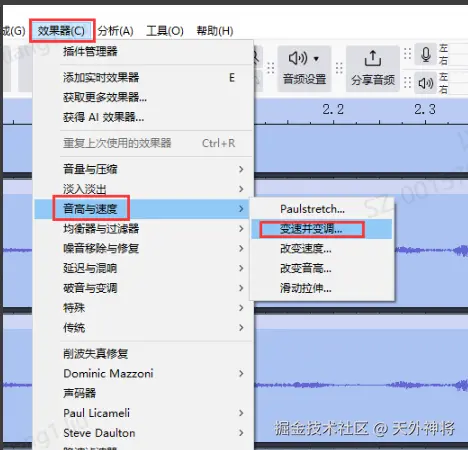
Task: Choose Paulstretch... from submenu
Action: click(322, 209)
